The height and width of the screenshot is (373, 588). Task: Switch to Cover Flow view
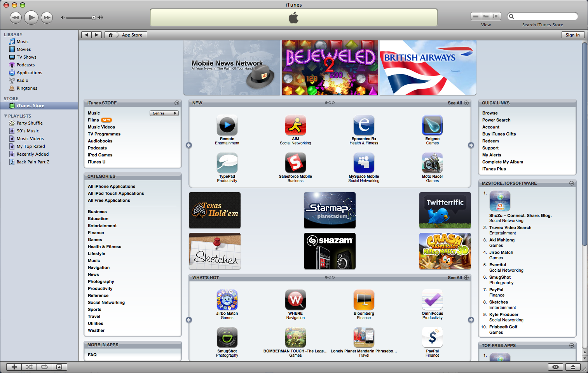(x=496, y=16)
